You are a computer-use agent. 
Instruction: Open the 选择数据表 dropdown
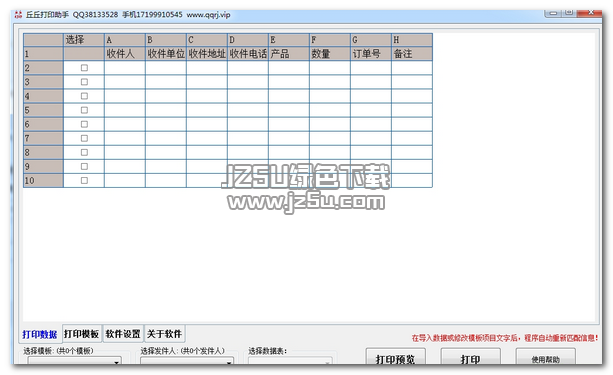[290, 361]
